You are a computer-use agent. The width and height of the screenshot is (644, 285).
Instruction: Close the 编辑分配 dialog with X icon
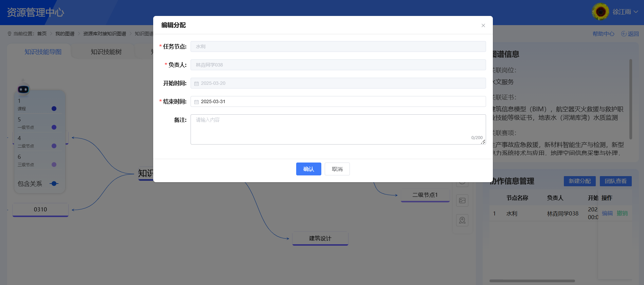[483, 25]
